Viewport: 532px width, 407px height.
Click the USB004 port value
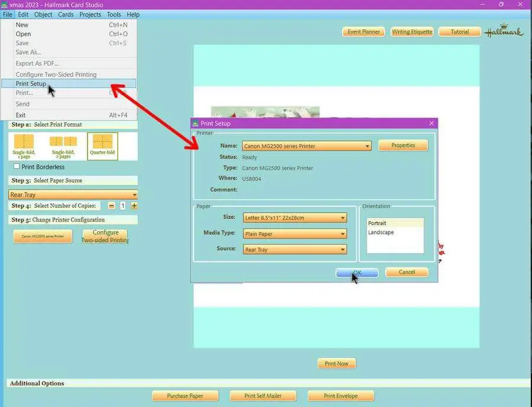(251, 179)
